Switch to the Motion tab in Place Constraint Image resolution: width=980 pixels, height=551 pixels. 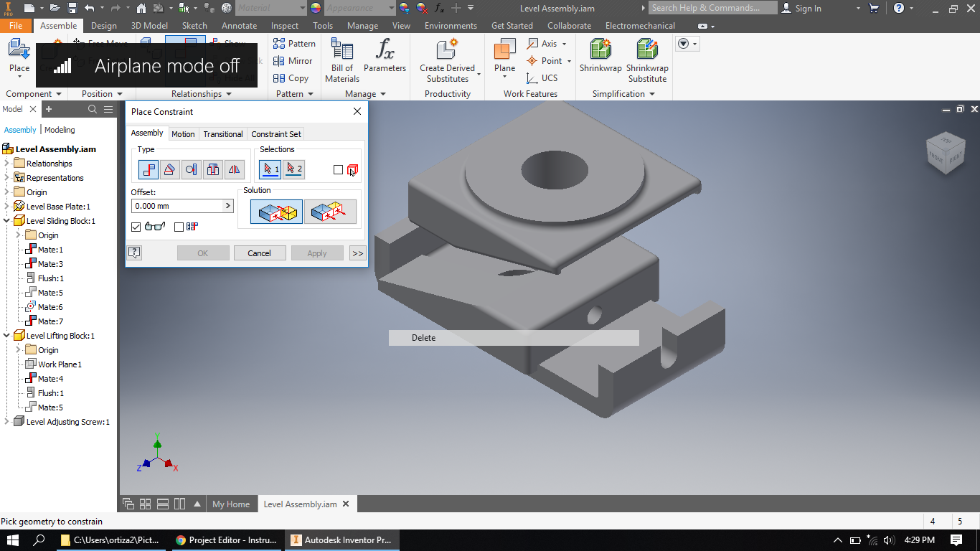pos(183,133)
